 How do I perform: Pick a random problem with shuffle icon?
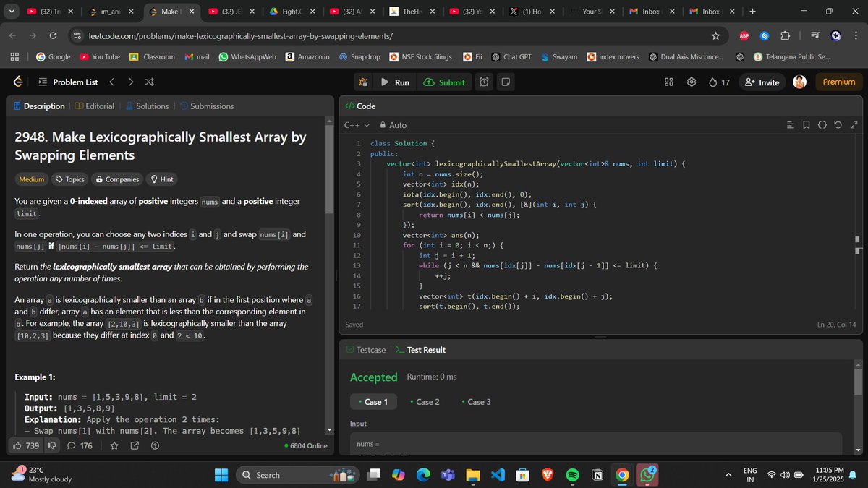[150, 82]
